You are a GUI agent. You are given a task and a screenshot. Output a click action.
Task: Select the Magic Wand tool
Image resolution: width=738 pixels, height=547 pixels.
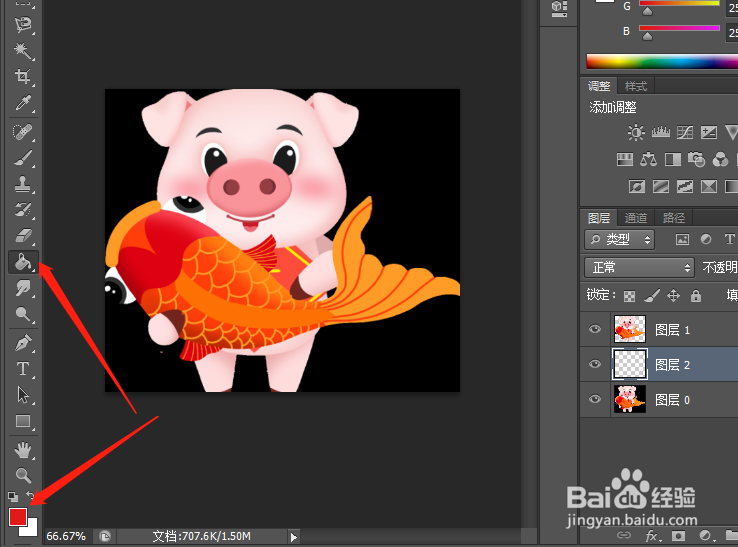click(x=23, y=50)
